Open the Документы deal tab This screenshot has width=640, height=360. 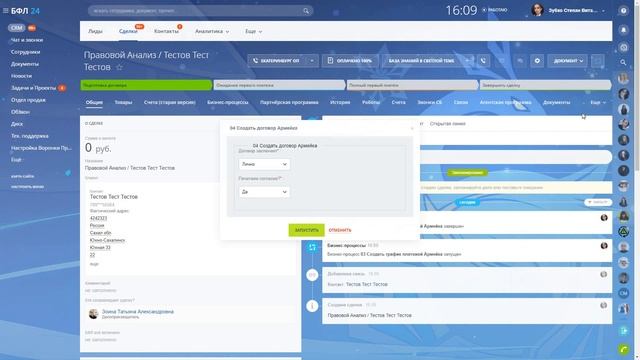[557, 102]
